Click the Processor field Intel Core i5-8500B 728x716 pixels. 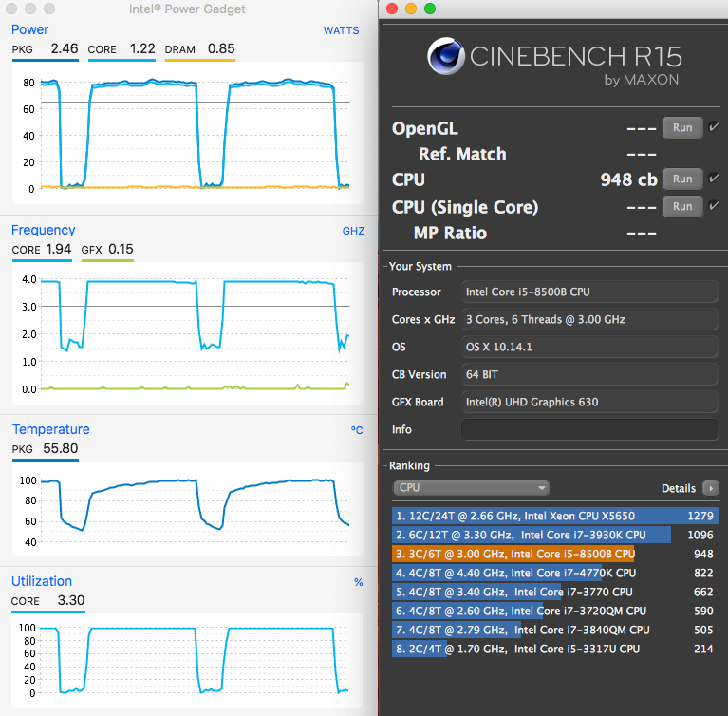589,292
